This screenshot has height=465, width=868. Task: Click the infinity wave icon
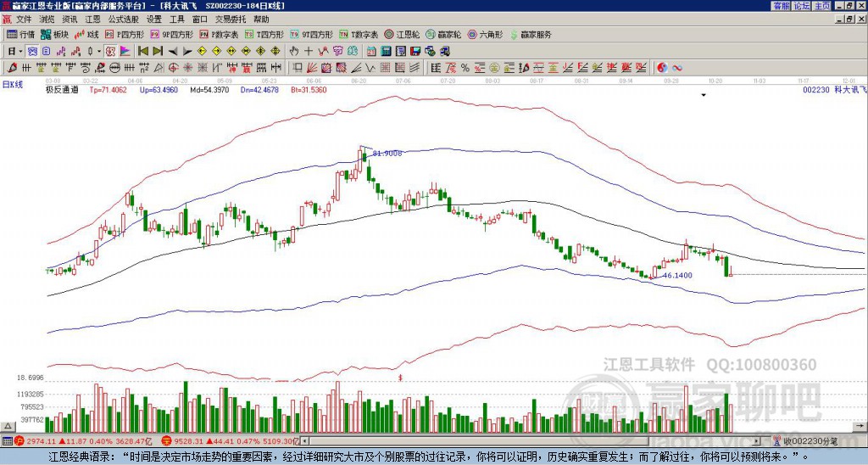click(x=677, y=68)
